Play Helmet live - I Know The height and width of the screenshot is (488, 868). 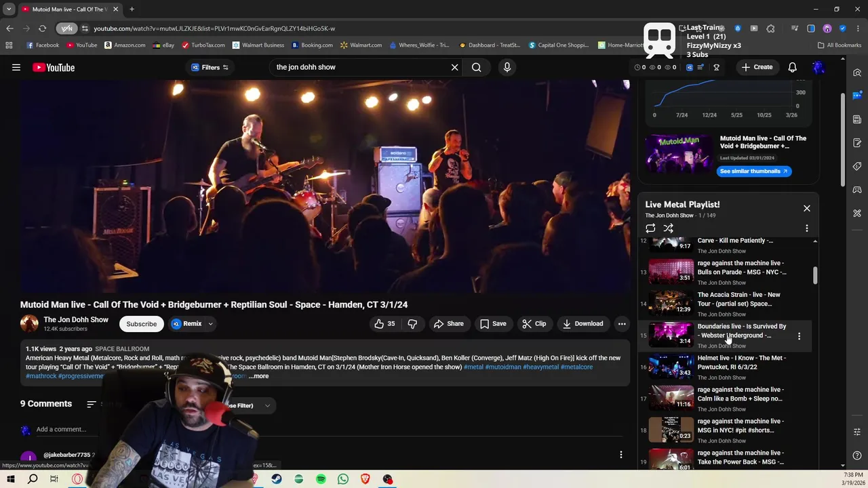pos(726,367)
